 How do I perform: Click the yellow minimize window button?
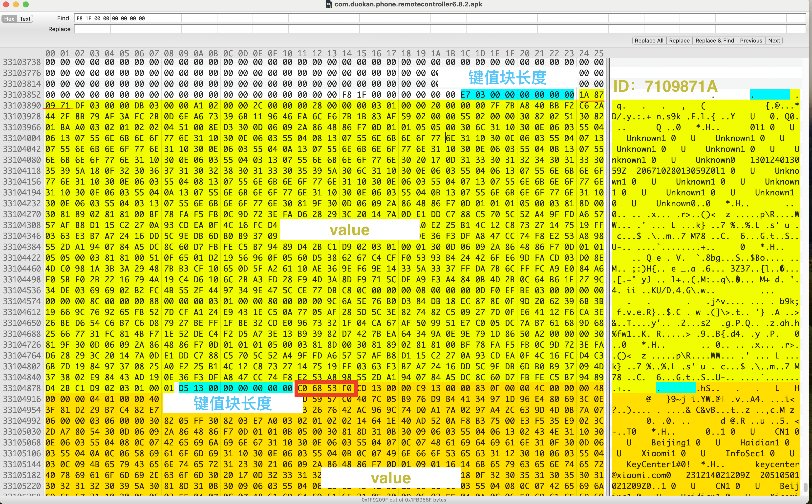[x=16, y=4]
